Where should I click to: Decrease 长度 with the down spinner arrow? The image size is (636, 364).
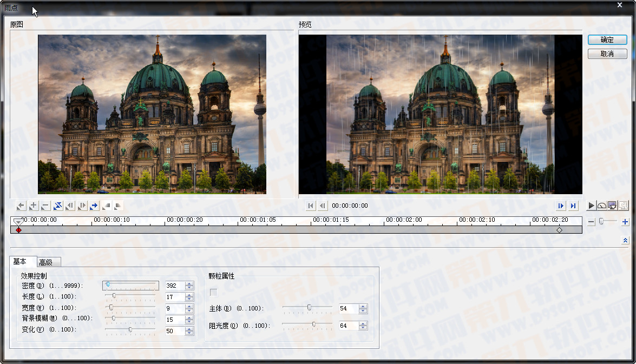tap(189, 299)
